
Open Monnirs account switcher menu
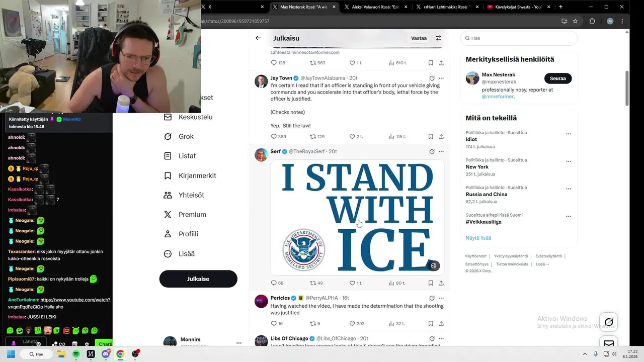pos(201,342)
